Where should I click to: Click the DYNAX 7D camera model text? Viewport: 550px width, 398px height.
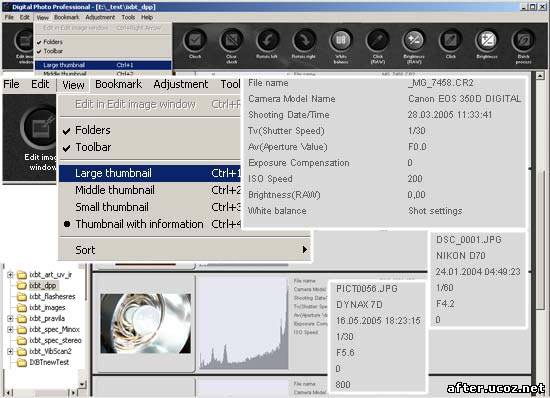point(359,305)
